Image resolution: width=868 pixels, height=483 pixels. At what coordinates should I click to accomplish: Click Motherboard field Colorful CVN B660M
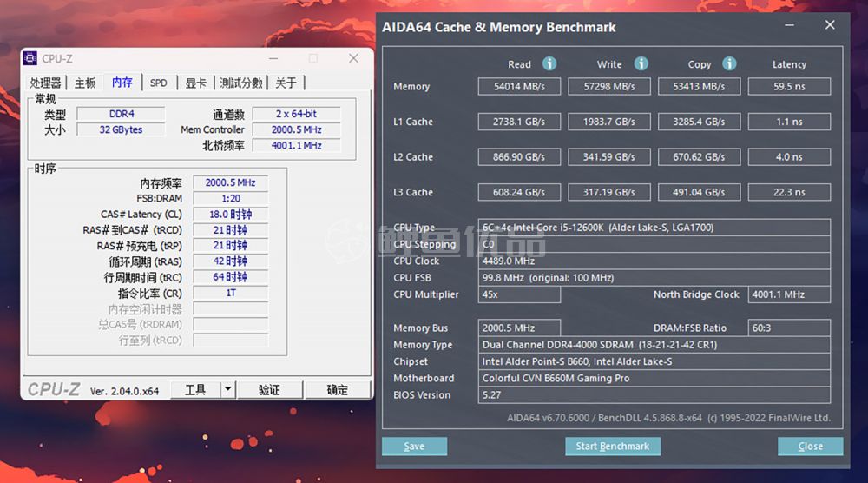(654, 378)
